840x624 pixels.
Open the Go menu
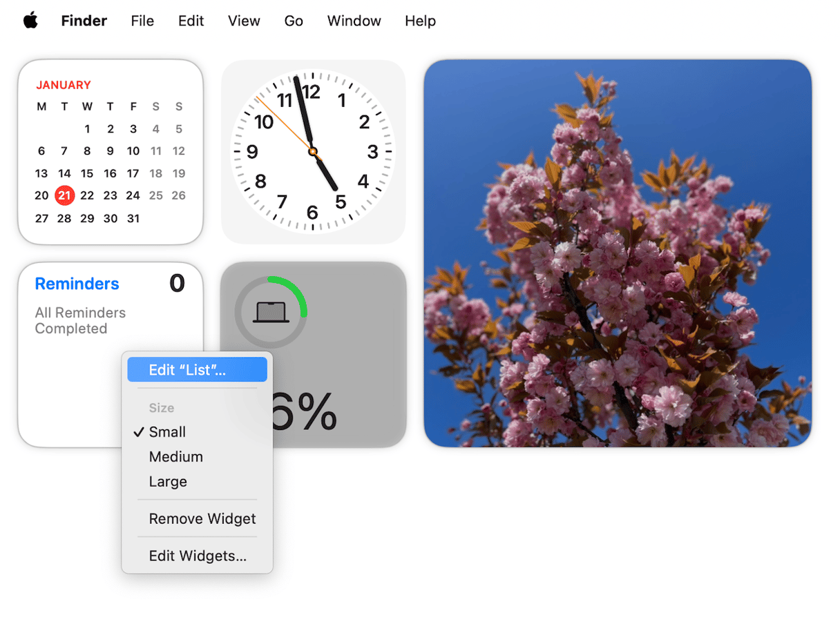click(294, 21)
